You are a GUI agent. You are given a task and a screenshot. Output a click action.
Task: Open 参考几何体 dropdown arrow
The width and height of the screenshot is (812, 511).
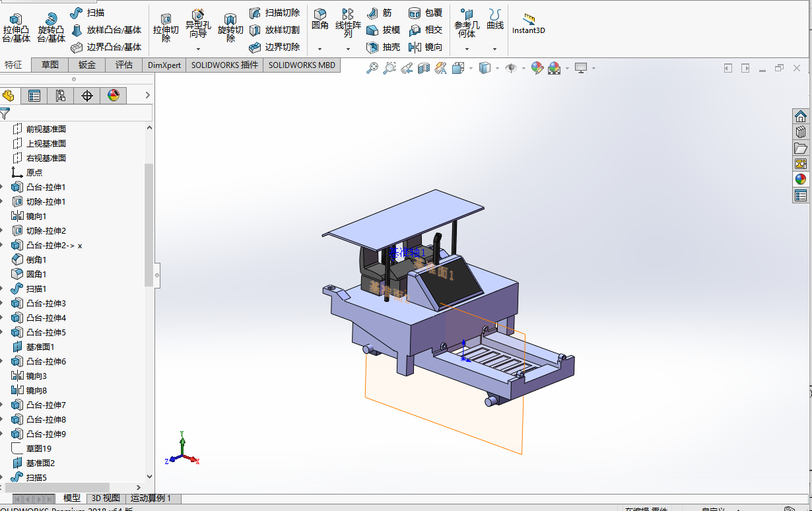click(x=467, y=49)
